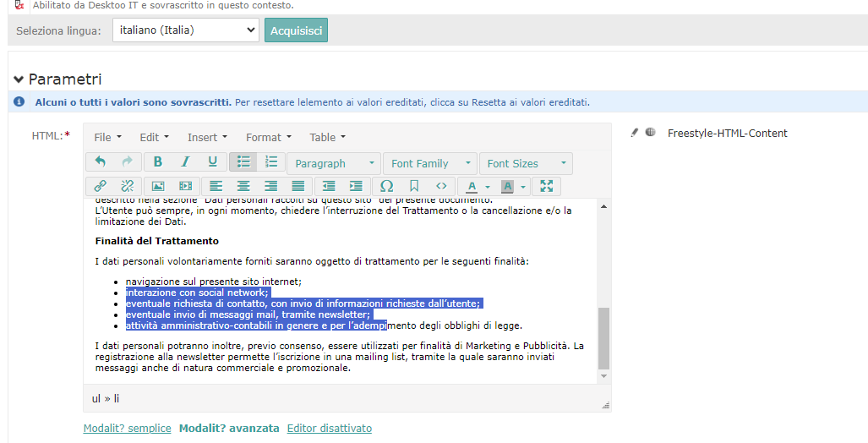Viewport: 868px width, 443px height.
Task: Open the Font Sizes dropdown
Action: tap(526, 163)
